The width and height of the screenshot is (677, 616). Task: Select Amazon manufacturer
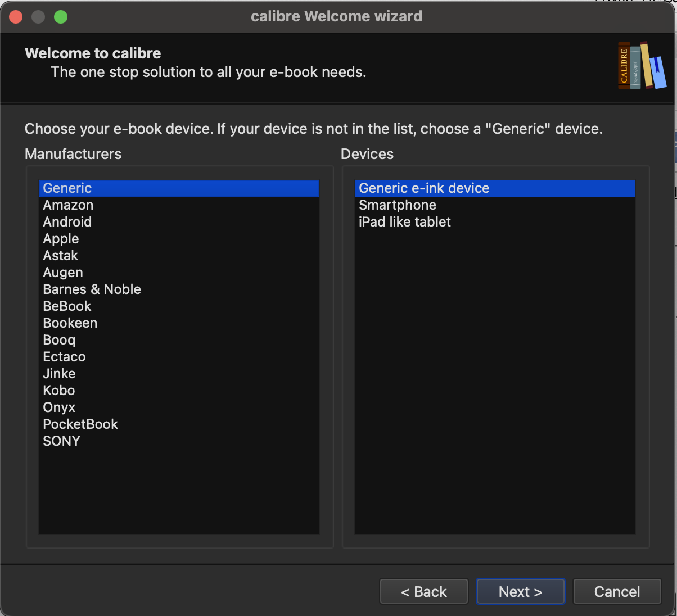pos(179,205)
